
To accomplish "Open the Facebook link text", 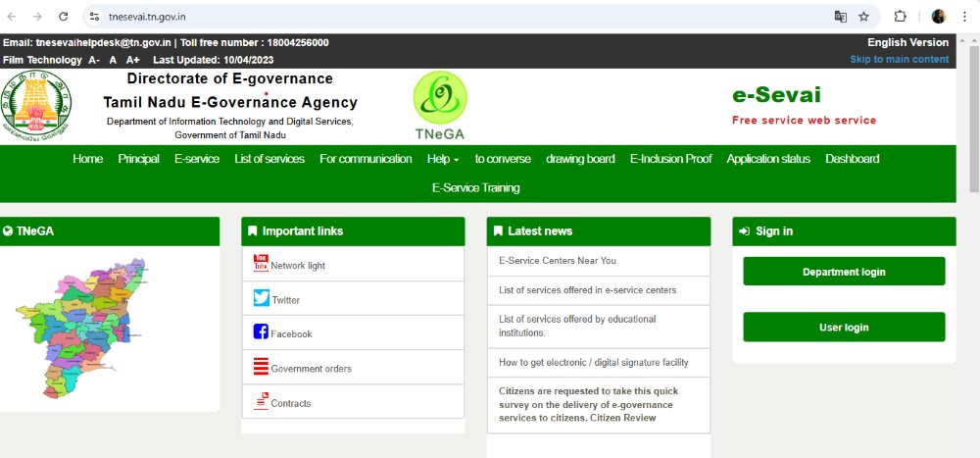I will pyautogui.click(x=291, y=334).
